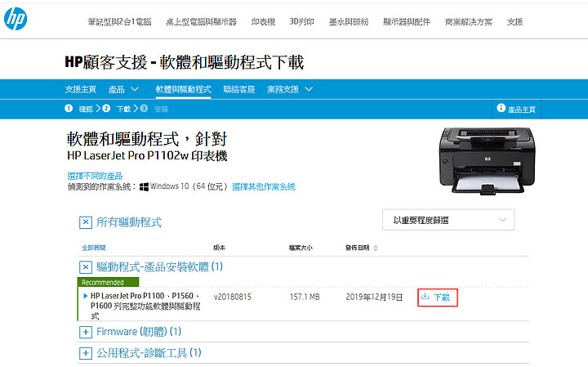Expand the 業務支援 dropdown chevron
588x367 pixels.
(x=309, y=89)
